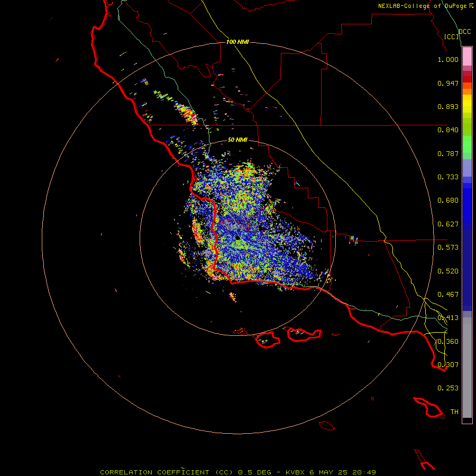
Task: Click the [CC] legend unit label
Action: click(x=451, y=36)
